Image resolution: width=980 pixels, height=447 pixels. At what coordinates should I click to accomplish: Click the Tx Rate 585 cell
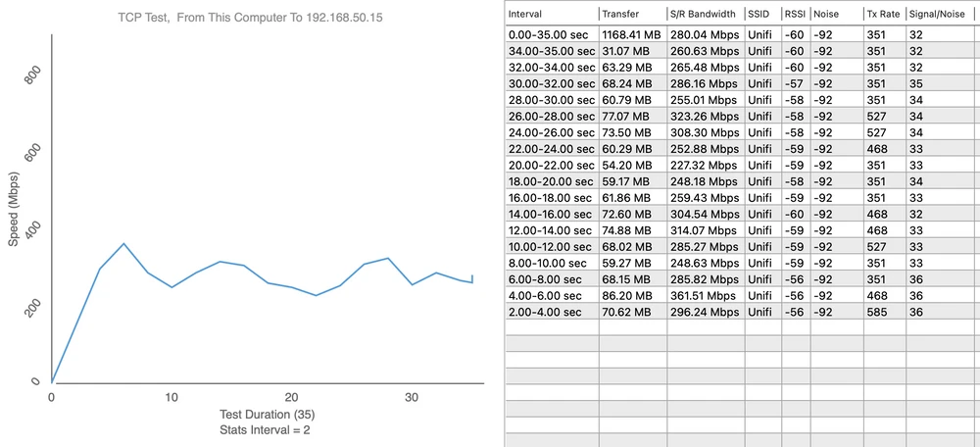click(x=875, y=312)
